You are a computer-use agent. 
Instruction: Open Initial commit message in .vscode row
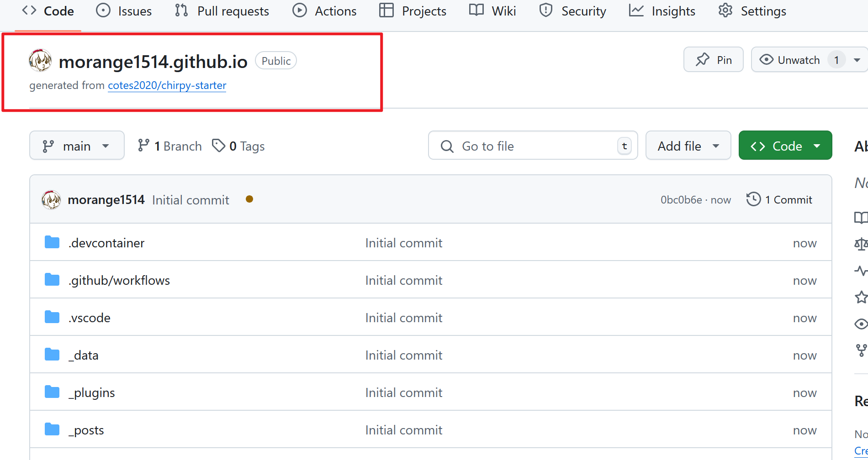404,318
